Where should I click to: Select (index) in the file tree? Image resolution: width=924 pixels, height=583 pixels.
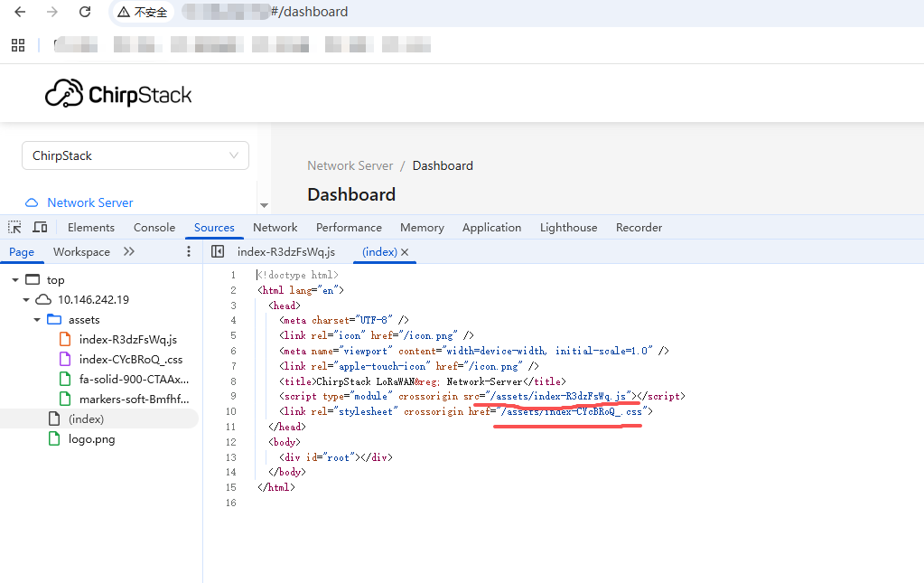86,419
